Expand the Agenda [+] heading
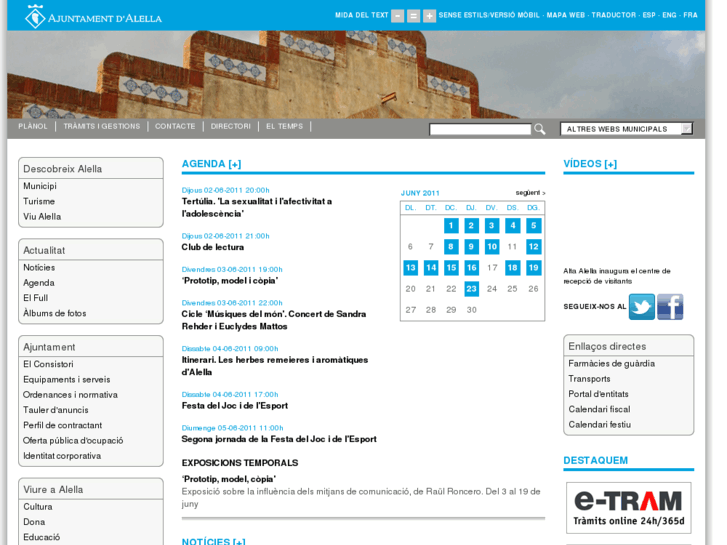 click(211, 164)
